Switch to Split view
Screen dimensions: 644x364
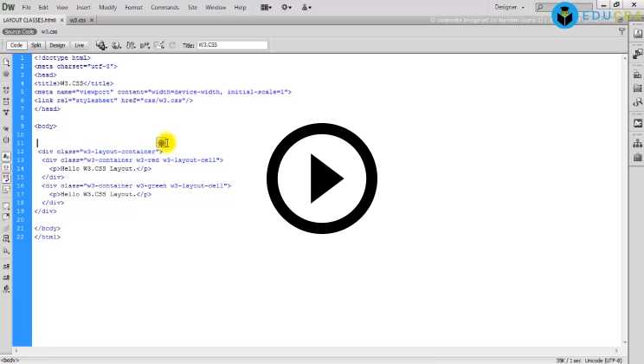(x=35, y=45)
